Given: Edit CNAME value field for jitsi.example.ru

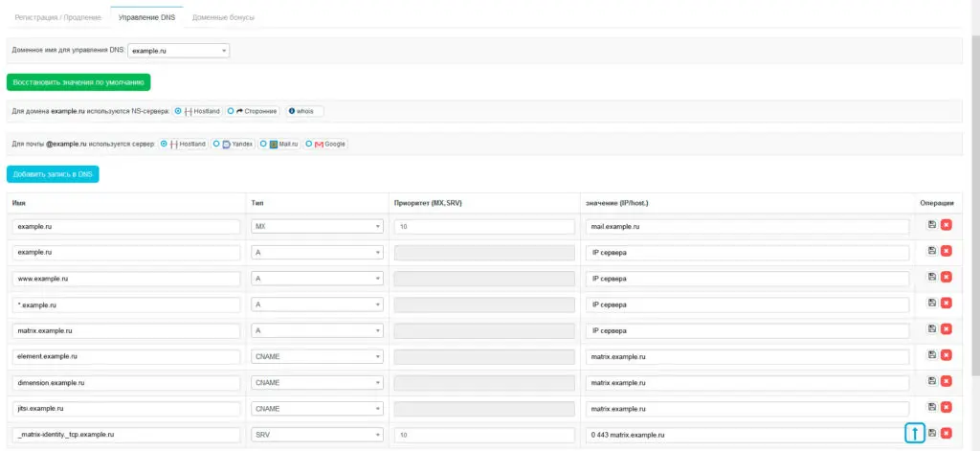Looking at the screenshot, I should [747, 409].
